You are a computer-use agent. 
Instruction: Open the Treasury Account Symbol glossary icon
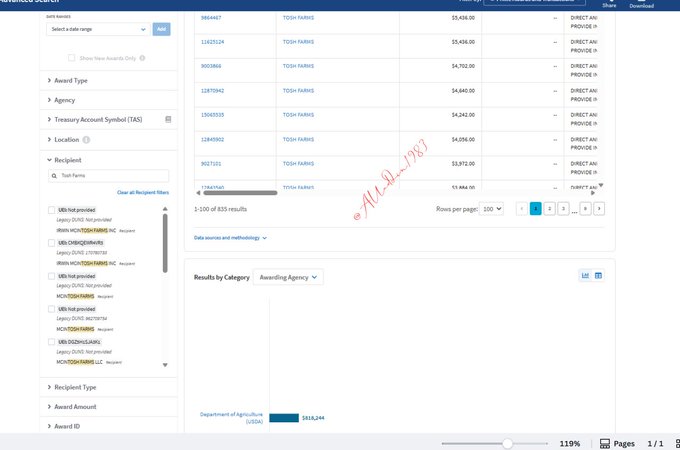(168, 119)
